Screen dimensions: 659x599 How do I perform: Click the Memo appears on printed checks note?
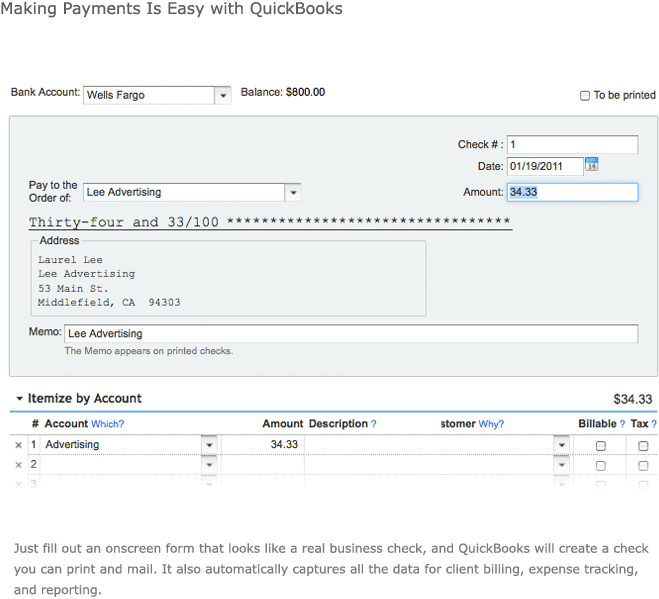[149, 351]
